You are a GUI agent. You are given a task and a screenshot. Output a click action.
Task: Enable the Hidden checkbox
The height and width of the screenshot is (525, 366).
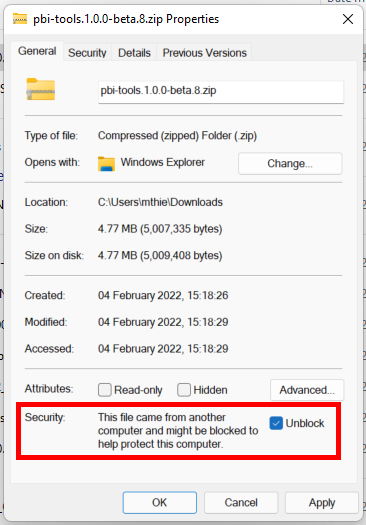click(x=184, y=390)
